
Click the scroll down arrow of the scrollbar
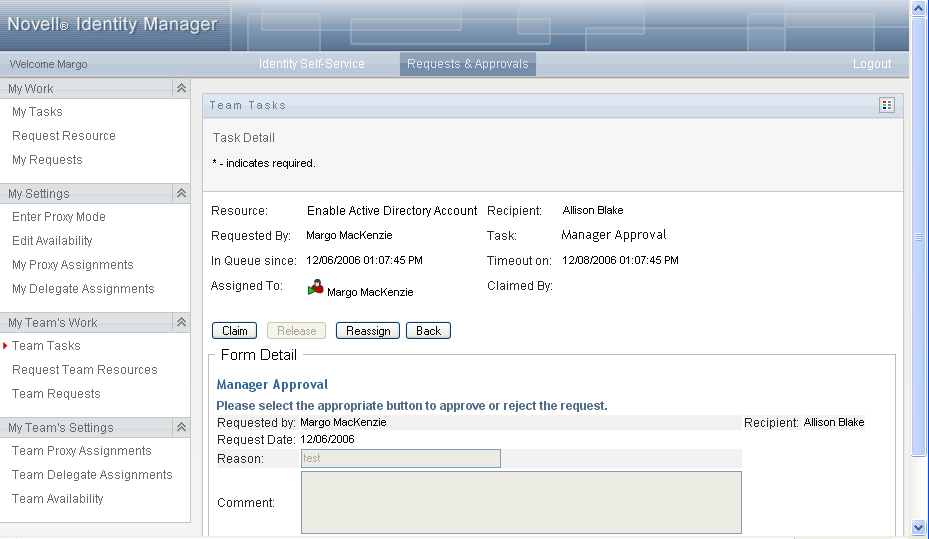[918, 527]
